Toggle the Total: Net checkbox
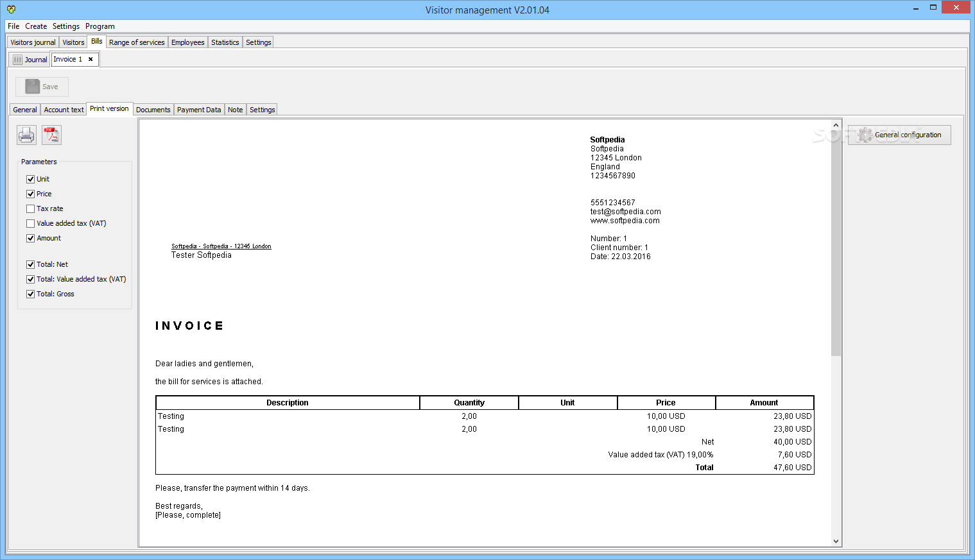The width and height of the screenshot is (975, 560). [x=30, y=264]
